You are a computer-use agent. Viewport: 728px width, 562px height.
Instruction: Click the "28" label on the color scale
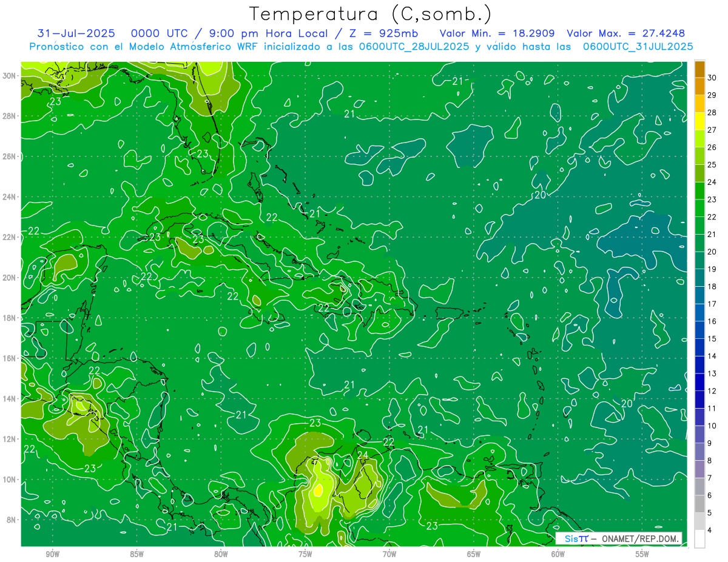point(712,112)
